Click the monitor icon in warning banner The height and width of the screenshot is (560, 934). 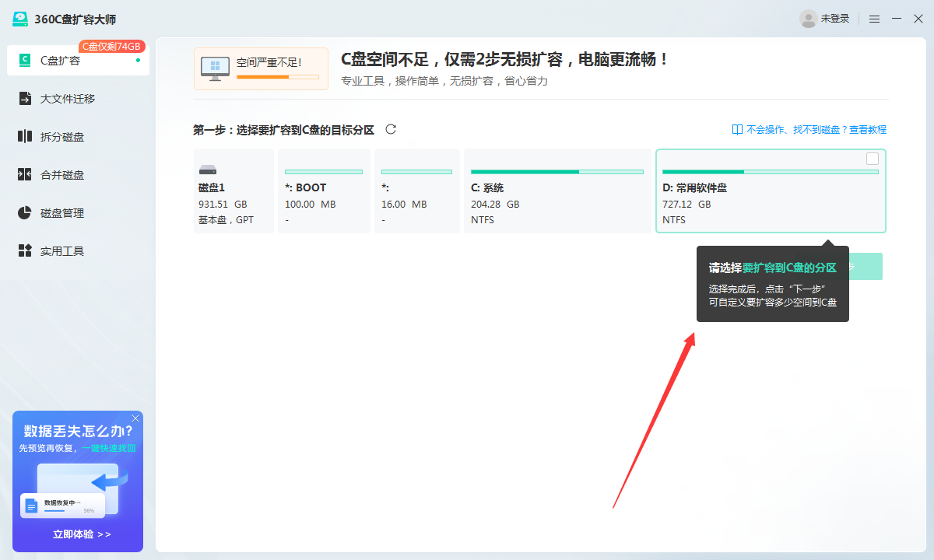tap(215, 68)
